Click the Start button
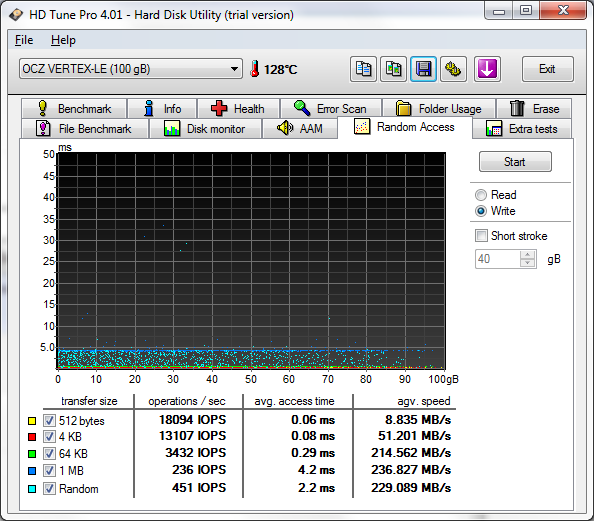Screen dimensions: 594x521 [515, 162]
